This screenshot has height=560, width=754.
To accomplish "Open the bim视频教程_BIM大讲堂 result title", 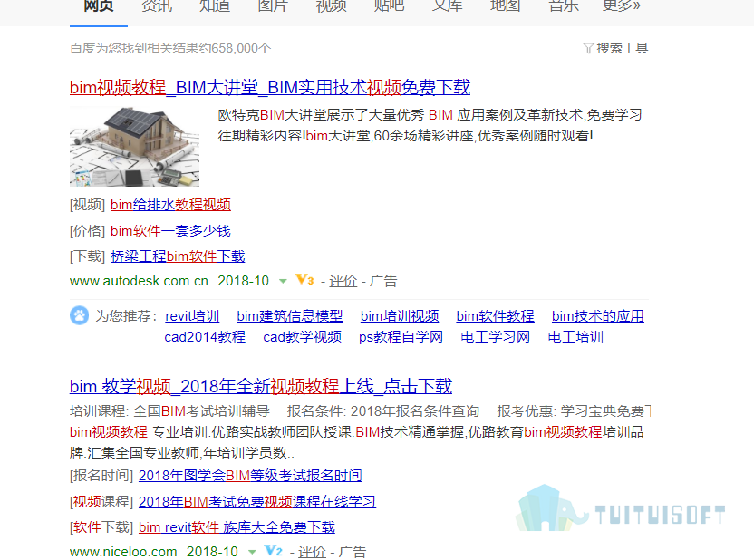I will [270, 88].
